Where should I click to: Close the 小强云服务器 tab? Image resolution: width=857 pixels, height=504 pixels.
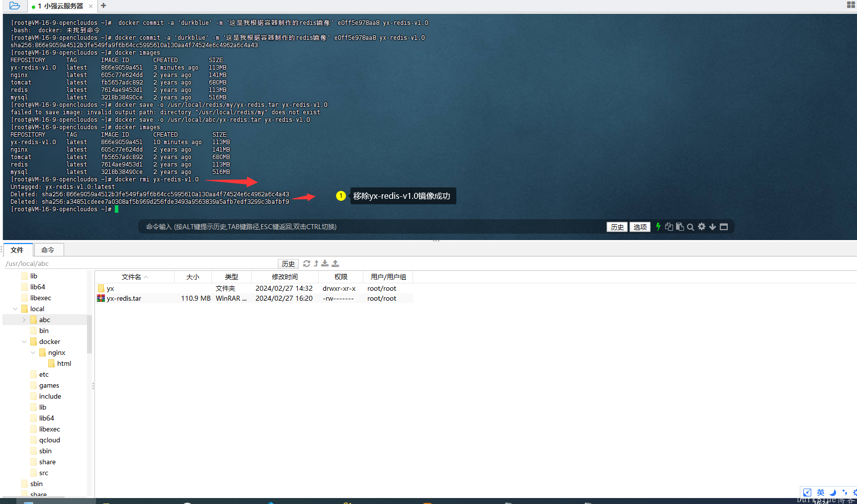[90, 6]
